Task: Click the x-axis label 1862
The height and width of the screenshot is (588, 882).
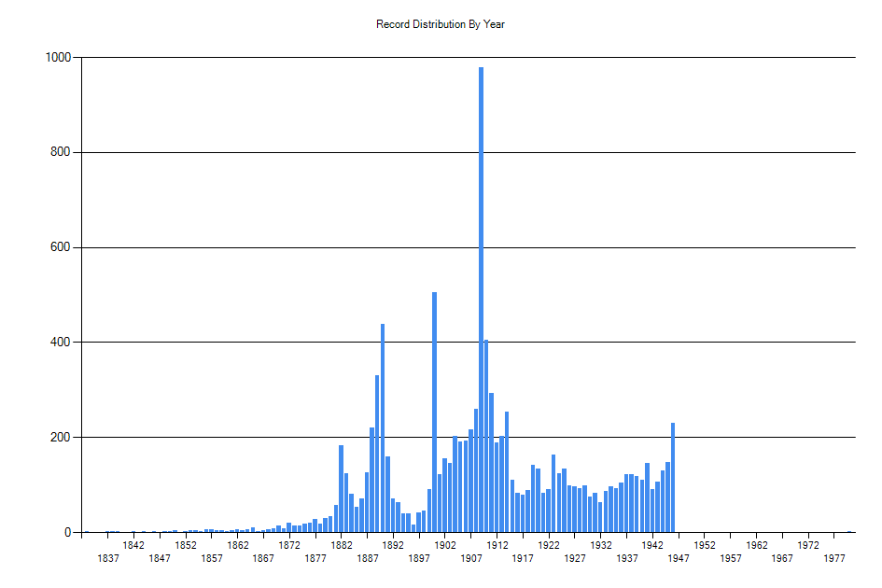Action: [x=237, y=545]
